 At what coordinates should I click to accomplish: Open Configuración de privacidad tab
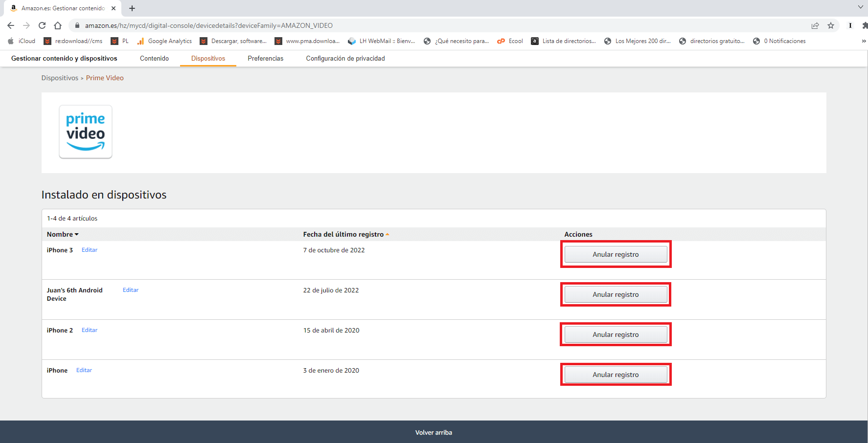[345, 58]
